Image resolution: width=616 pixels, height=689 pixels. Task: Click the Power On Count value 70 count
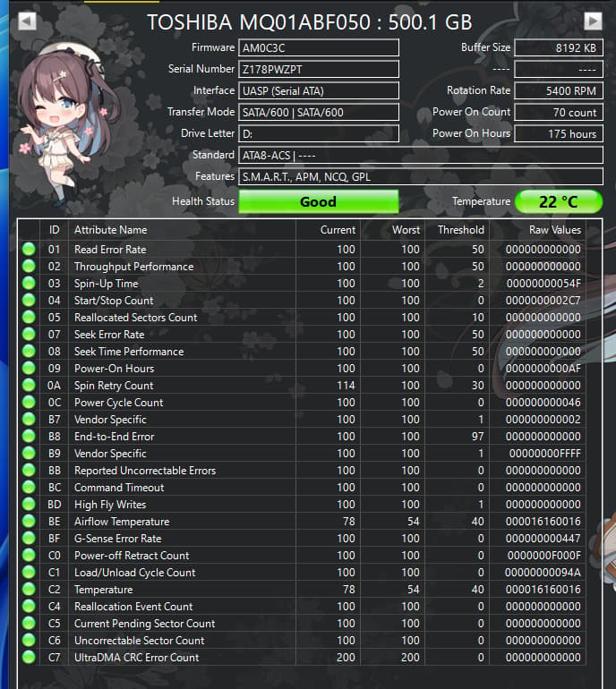pos(559,113)
